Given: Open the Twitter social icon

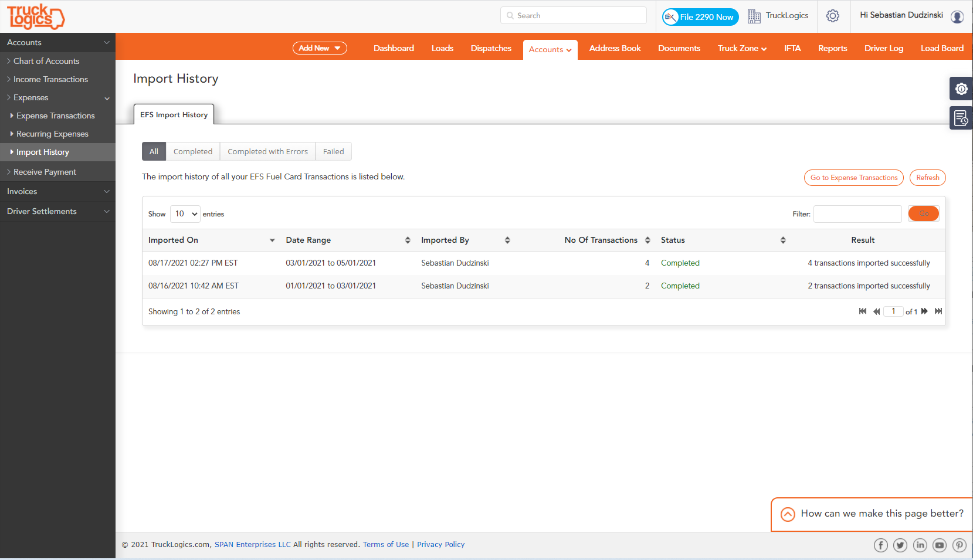Looking at the screenshot, I should pos(900,545).
